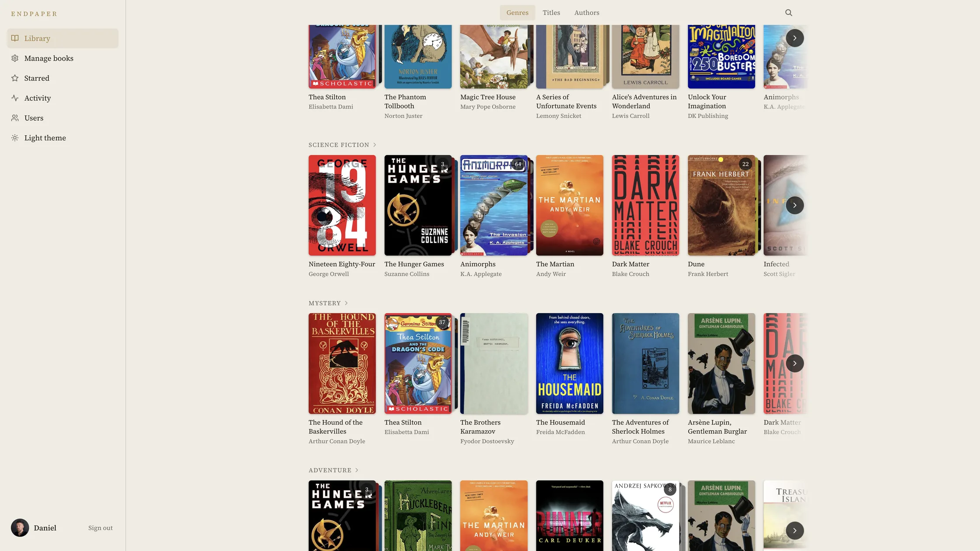Screen dimensions: 980x551
Task: Click author name Fyodor Dostoevsky
Action: tap(487, 441)
